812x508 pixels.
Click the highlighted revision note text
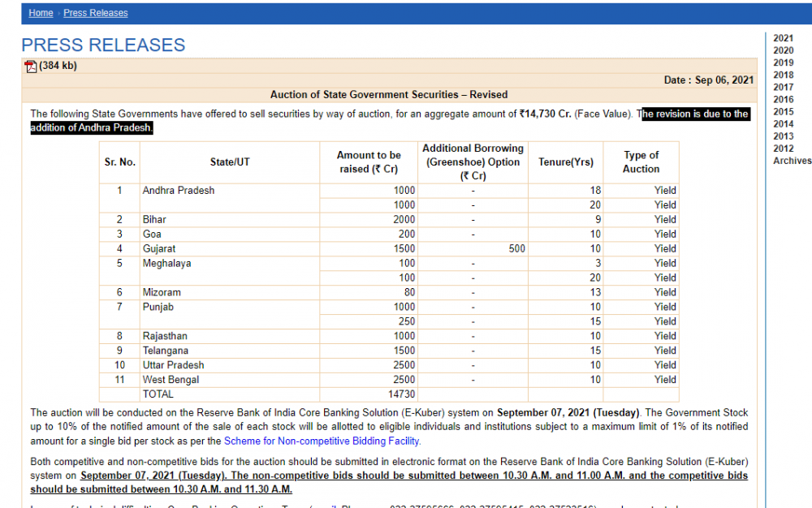click(x=390, y=121)
